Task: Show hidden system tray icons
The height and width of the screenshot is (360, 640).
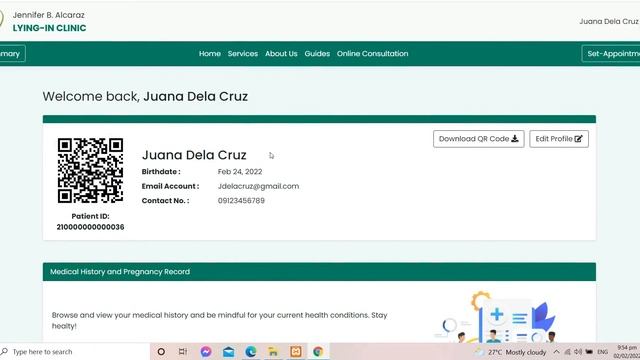Action: pos(556,352)
